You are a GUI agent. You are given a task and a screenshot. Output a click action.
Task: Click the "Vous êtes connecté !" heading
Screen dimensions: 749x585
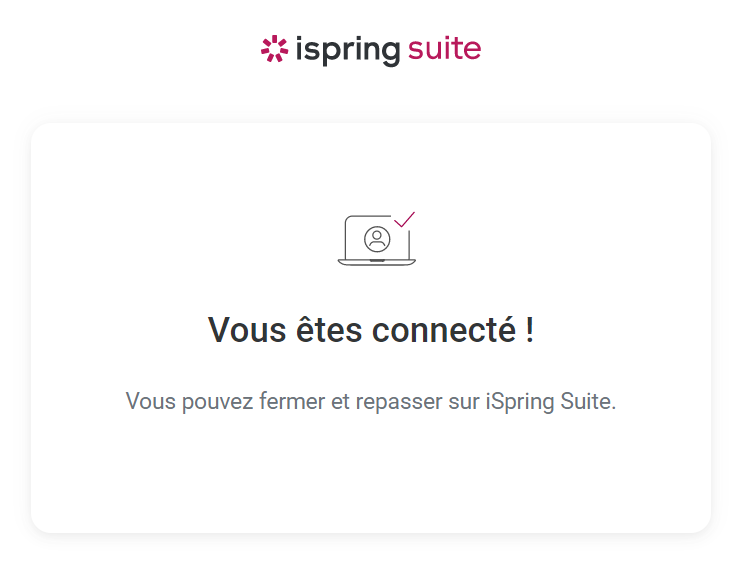(x=371, y=330)
